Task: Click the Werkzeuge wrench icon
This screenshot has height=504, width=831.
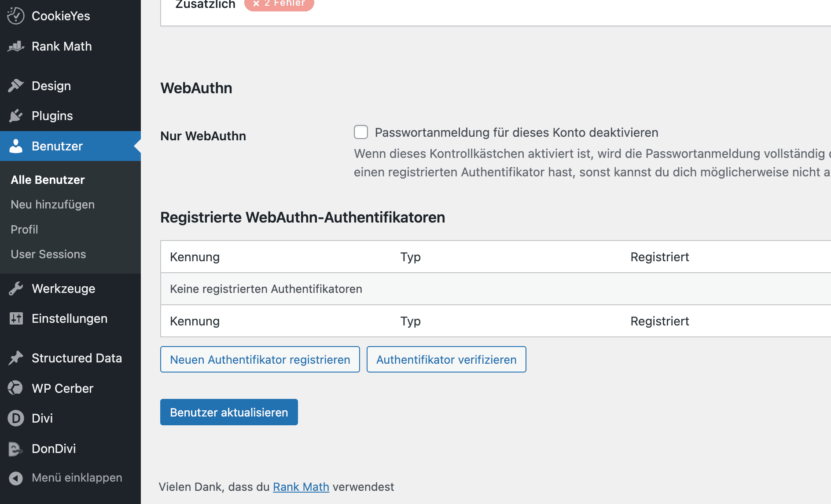Action: [x=16, y=289]
